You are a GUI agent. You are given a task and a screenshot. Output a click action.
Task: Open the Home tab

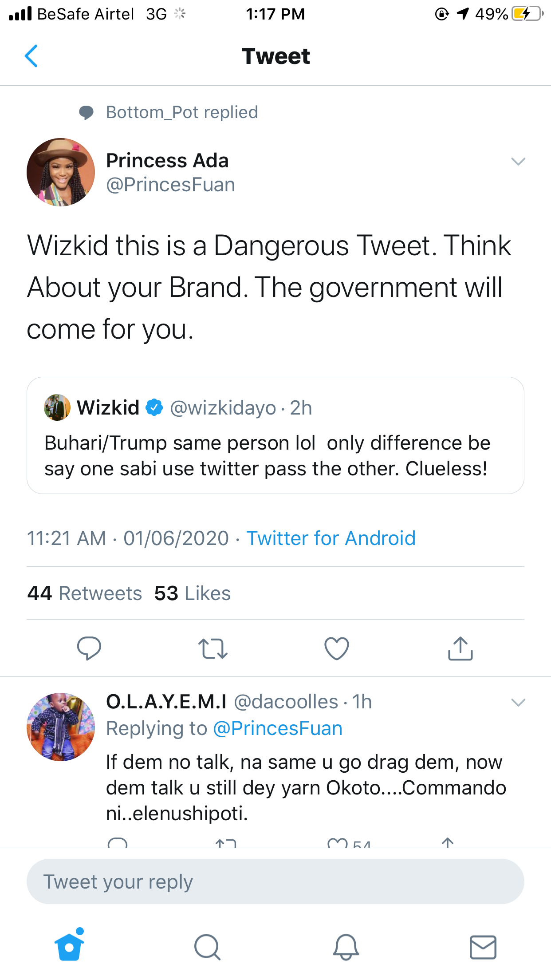point(69,946)
